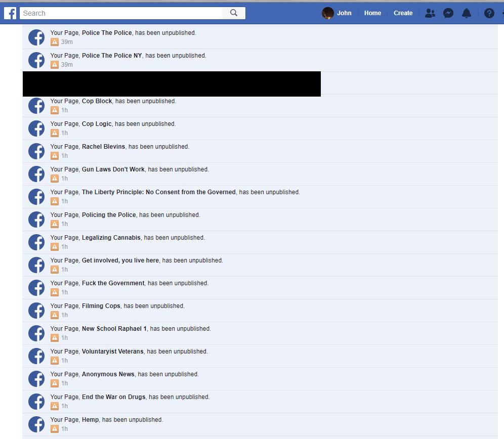Click Facebook icon beside Filming Cops notification

click(x=36, y=311)
